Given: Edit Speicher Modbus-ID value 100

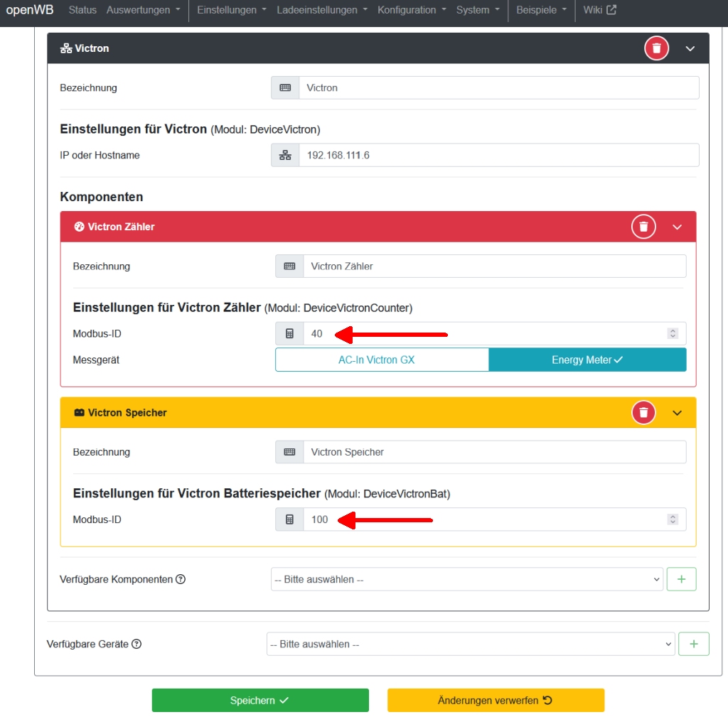Looking at the screenshot, I should click(495, 519).
